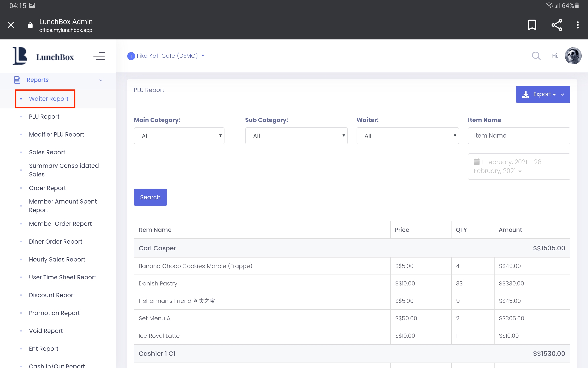Image resolution: width=588 pixels, height=368 pixels.
Task: Collapse the Reports sidebar section
Action: point(100,80)
